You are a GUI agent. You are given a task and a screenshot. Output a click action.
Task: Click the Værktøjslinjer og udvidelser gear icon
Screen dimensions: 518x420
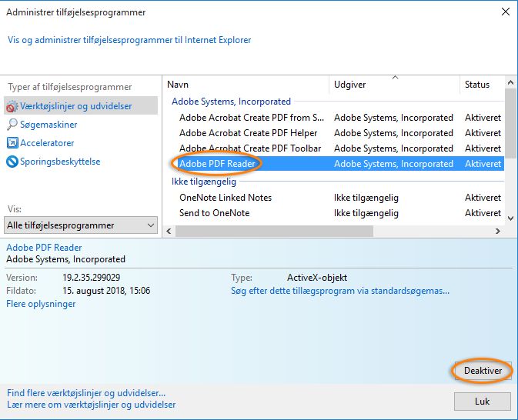(x=12, y=106)
